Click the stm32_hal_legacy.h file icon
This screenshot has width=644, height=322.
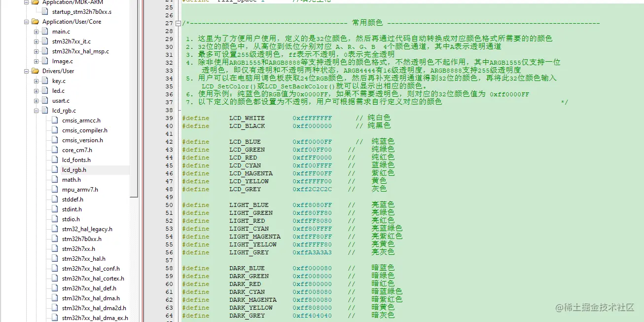click(x=55, y=229)
